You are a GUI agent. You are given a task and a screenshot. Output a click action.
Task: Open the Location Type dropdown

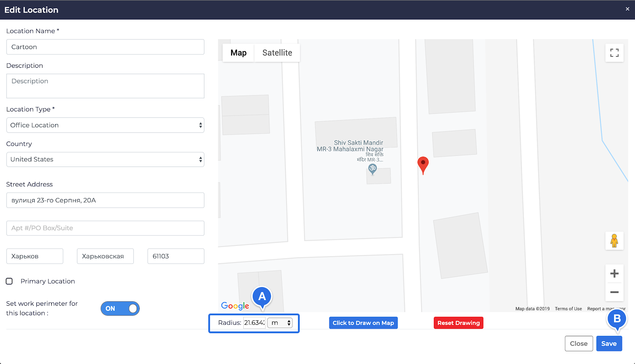click(105, 125)
